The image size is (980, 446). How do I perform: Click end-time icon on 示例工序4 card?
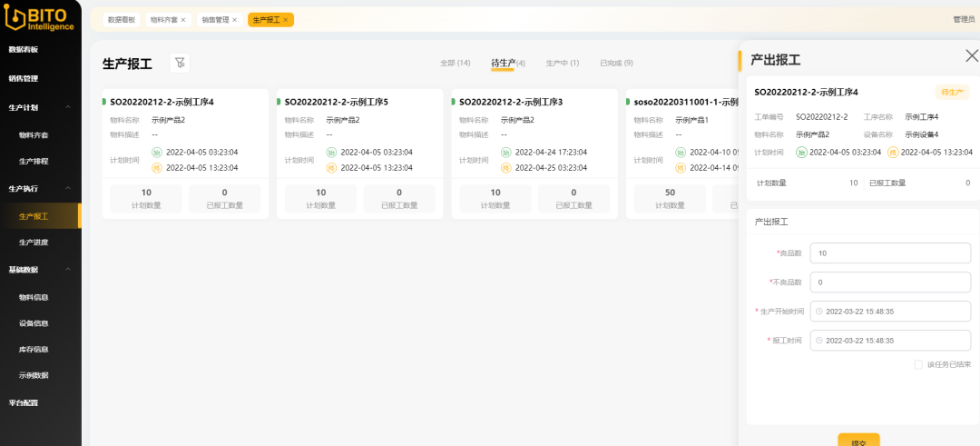click(x=158, y=168)
